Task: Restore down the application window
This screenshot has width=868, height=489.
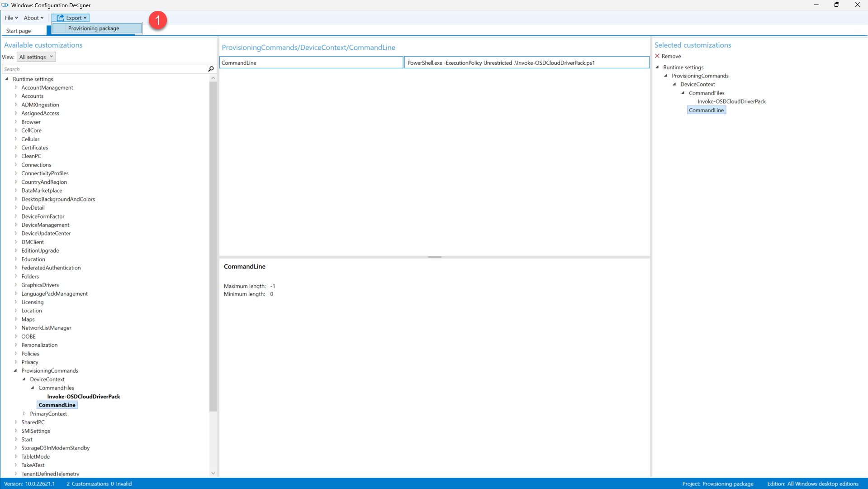Action: click(x=836, y=5)
